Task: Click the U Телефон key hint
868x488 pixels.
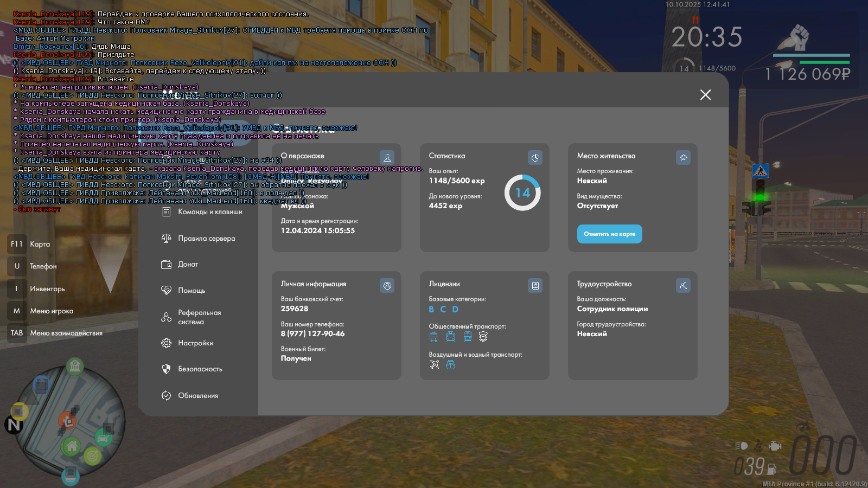Action: (x=33, y=266)
